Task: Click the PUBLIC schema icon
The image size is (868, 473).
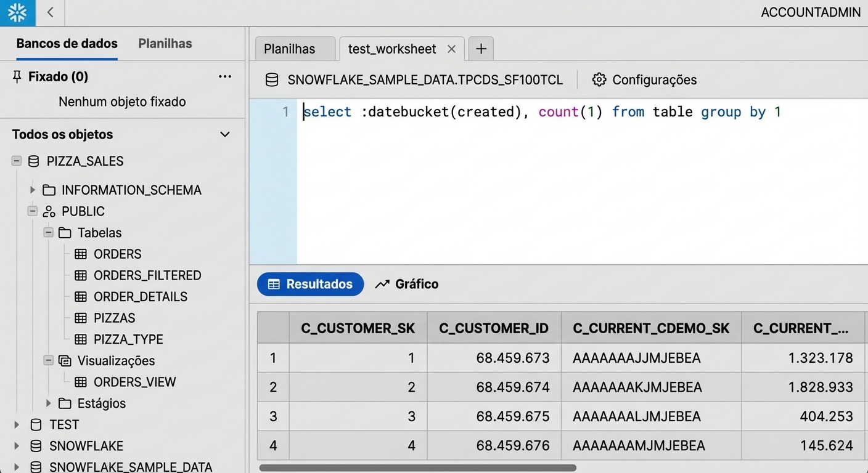Action: pyautogui.click(x=49, y=211)
